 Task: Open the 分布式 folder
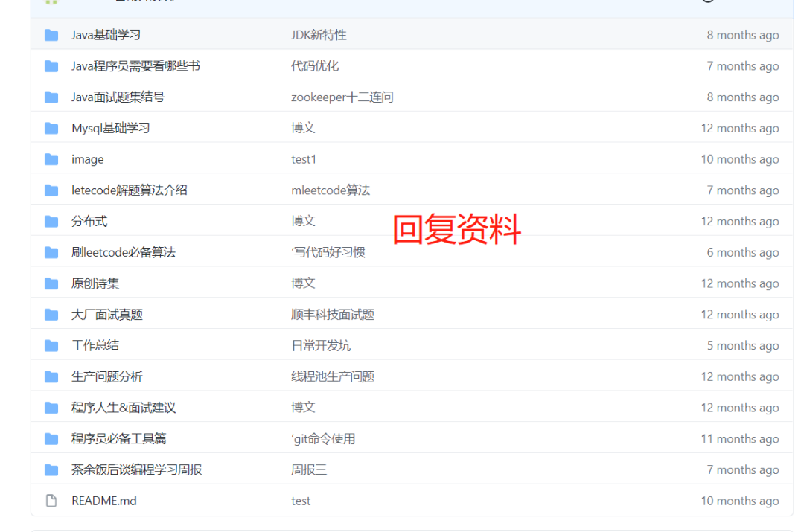(x=89, y=222)
